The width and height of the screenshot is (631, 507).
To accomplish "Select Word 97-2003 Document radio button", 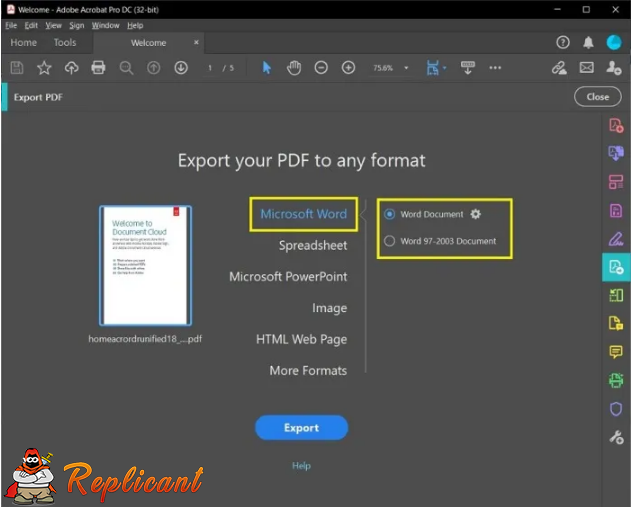I will 389,241.
